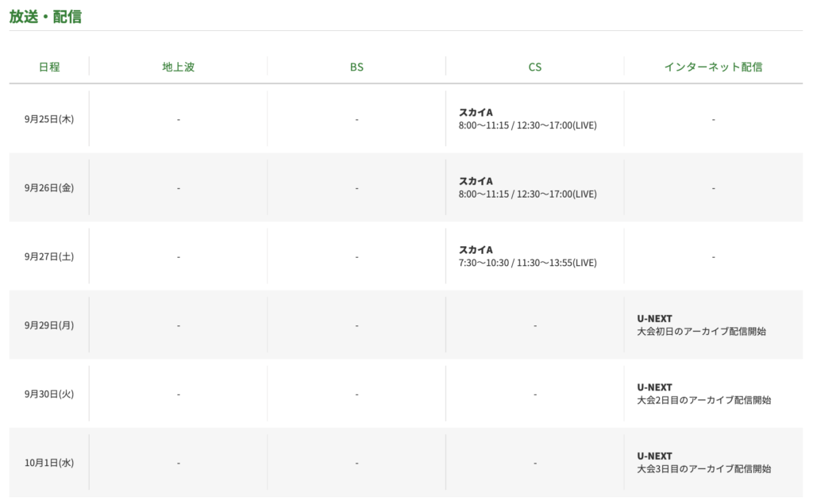Click スカイA in the 9月26日 row
The image size is (813, 504).
pos(476,181)
